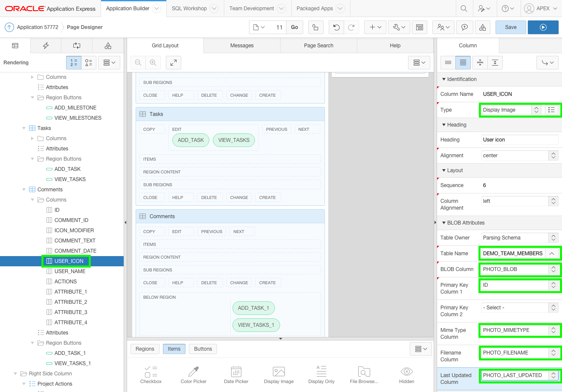Show Regions in the gallery
This screenshot has width=562, height=392.
click(145, 349)
